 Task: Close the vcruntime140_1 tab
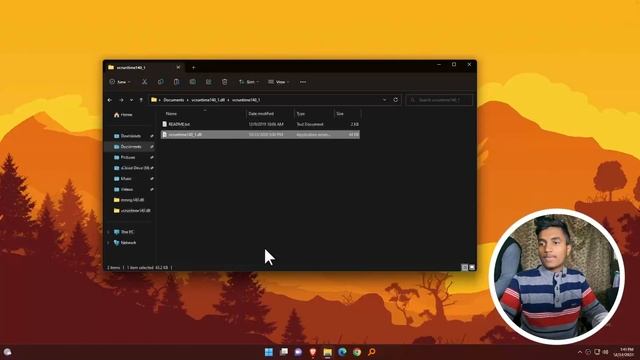point(178,67)
